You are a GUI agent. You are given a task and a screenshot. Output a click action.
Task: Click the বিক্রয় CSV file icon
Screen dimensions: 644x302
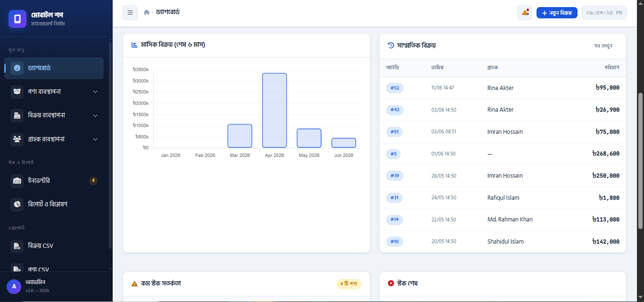click(17, 246)
